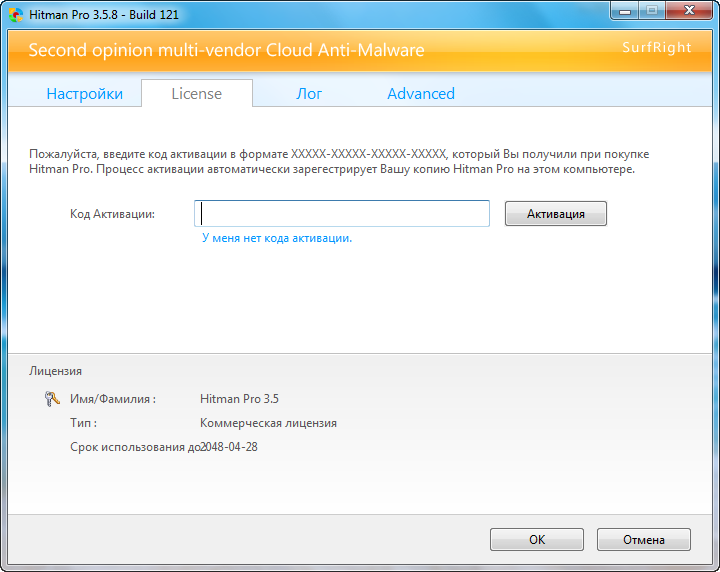The height and width of the screenshot is (572, 720).
Task: Close the Hitman Pro window
Action: [x=689, y=11]
